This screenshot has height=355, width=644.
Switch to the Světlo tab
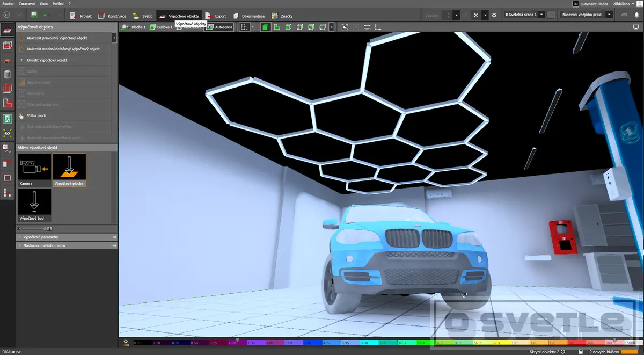pos(143,16)
